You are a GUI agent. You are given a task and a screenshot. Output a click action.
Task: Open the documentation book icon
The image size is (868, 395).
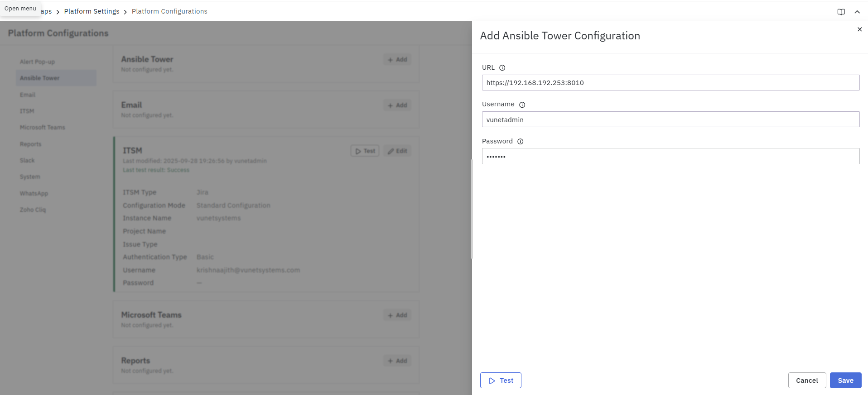pyautogui.click(x=841, y=12)
